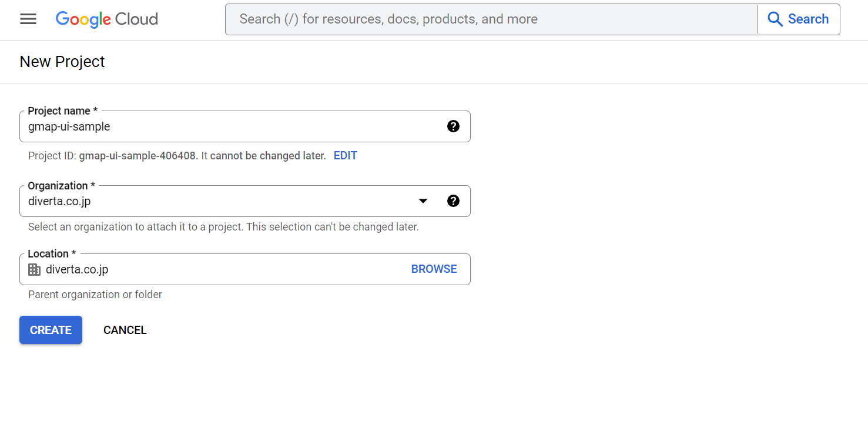Click the Search button at top right
This screenshot has height=421, width=868.
click(x=799, y=19)
